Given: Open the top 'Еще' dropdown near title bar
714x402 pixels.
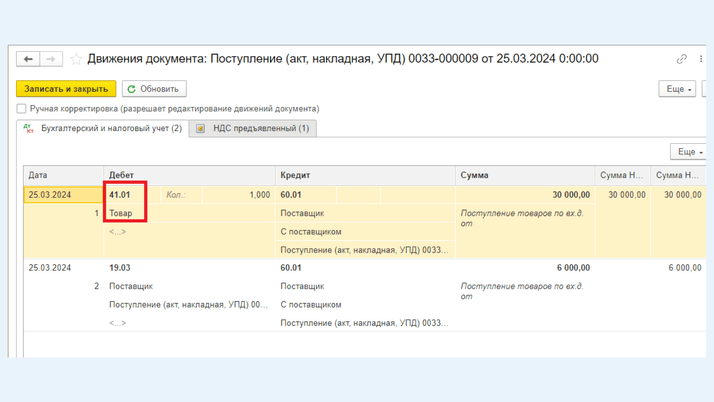Looking at the screenshot, I should 677,89.
